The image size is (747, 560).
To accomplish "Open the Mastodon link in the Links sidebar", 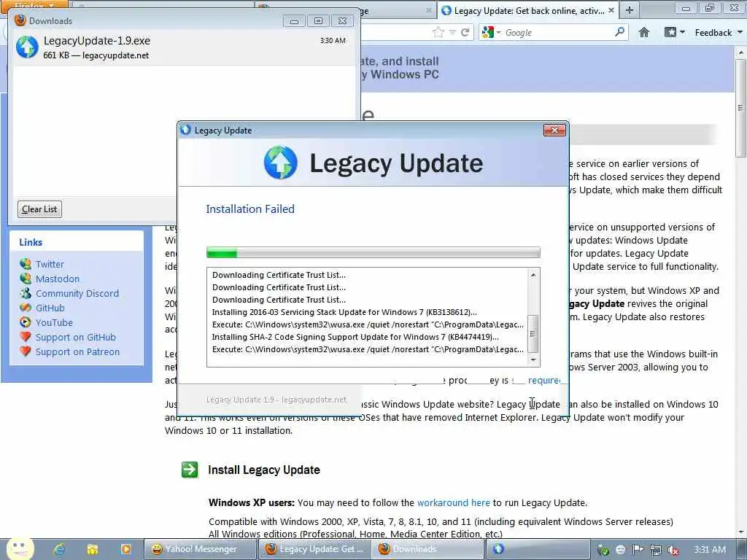I will (x=58, y=279).
